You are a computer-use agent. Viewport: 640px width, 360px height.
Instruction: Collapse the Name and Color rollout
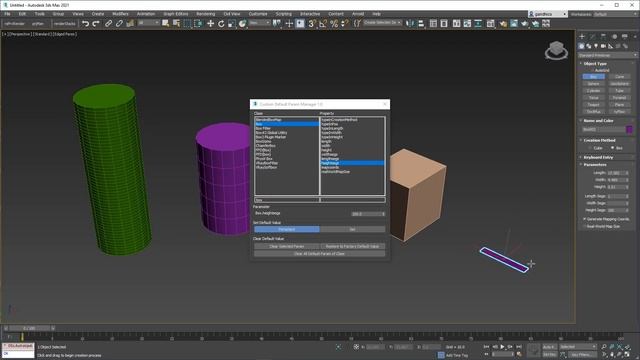click(598, 121)
